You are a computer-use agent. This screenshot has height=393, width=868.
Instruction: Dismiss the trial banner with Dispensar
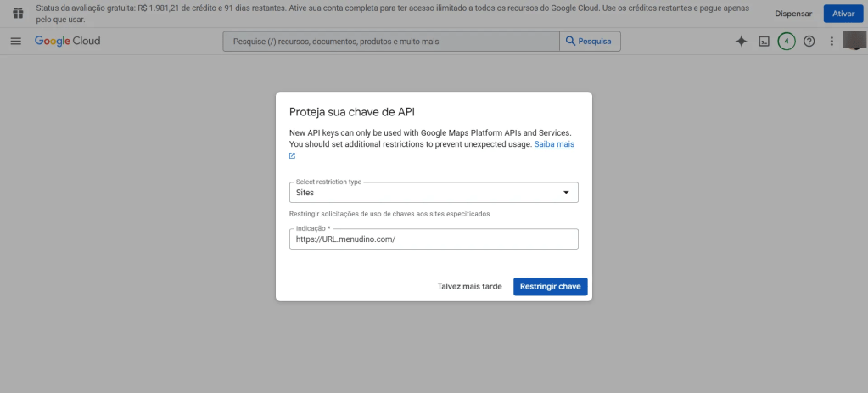pos(793,14)
